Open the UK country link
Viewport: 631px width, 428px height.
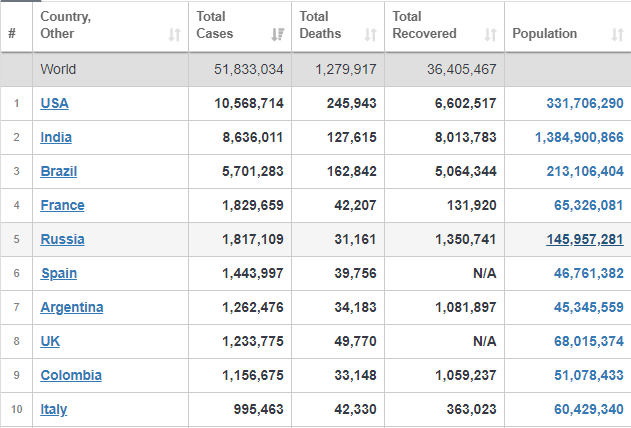click(x=50, y=342)
